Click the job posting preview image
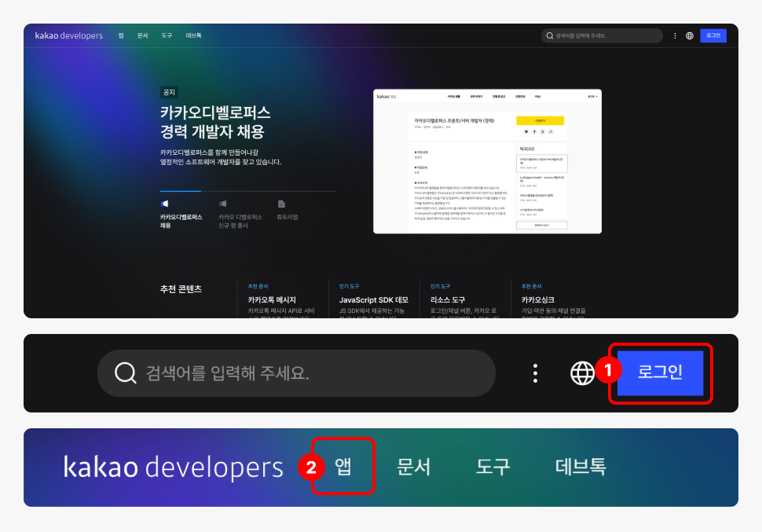The image size is (762, 532). [x=487, y=161]
